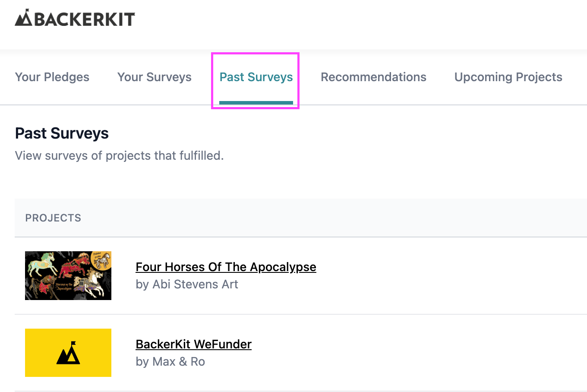The image size is (587, 392).
Task: Open the yellow BackerKit WeFunder thumbnail
Action: coord(68,353)
